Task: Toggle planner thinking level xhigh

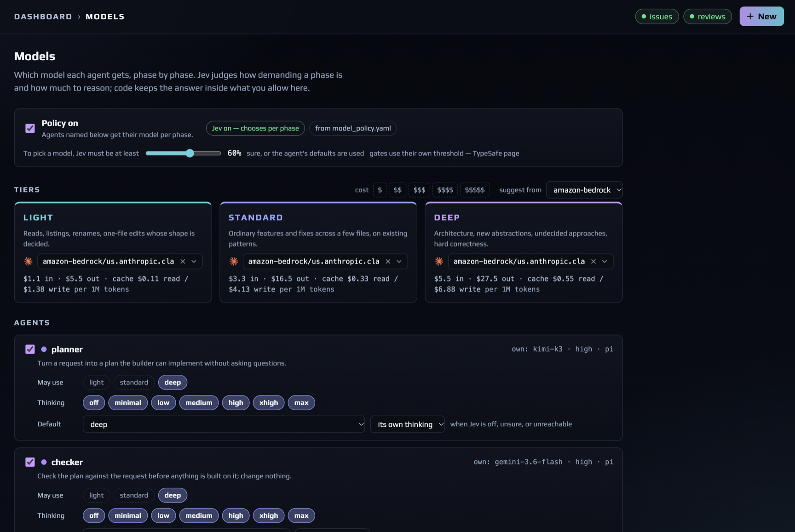Action: tap(269, 403)
